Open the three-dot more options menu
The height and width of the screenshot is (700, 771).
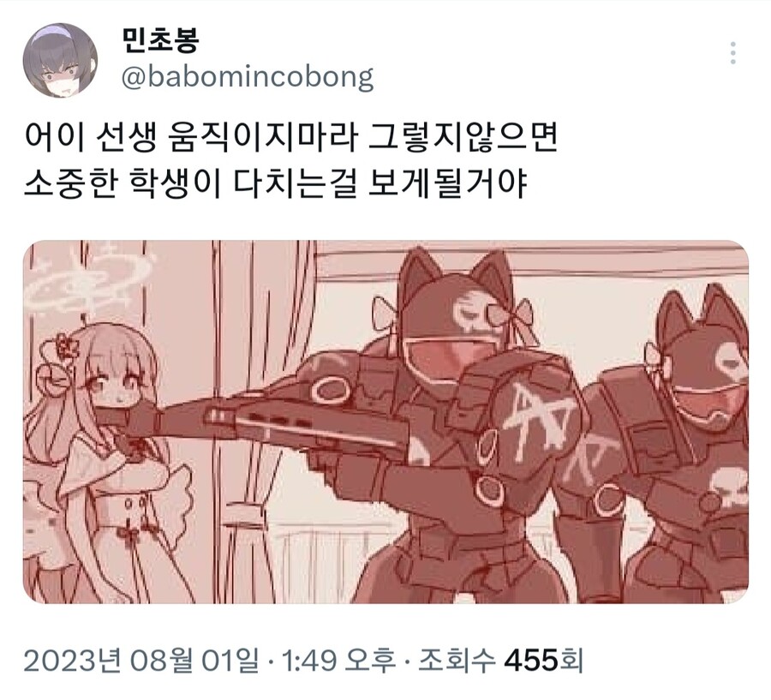point(732,53)
